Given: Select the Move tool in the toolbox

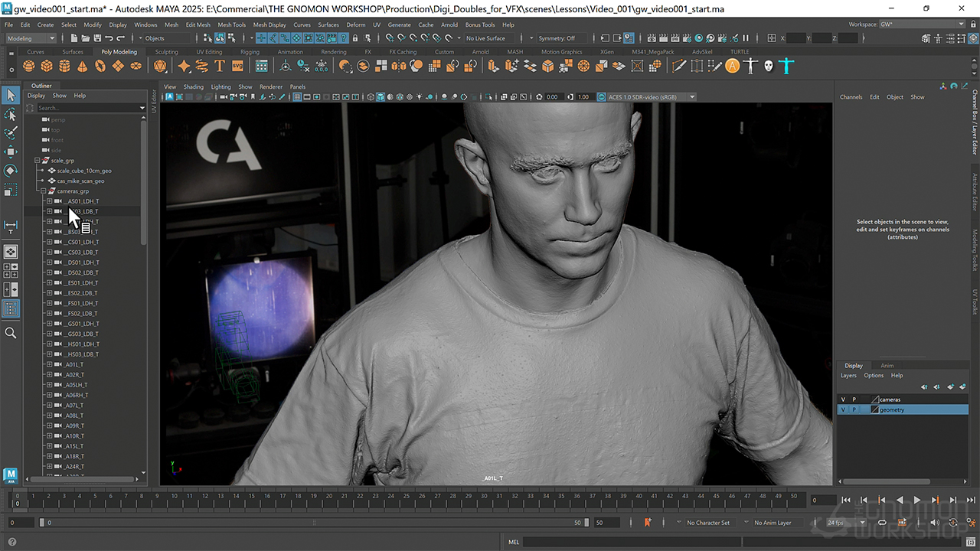Looking at the screenshot, I should tap(11, 152).
